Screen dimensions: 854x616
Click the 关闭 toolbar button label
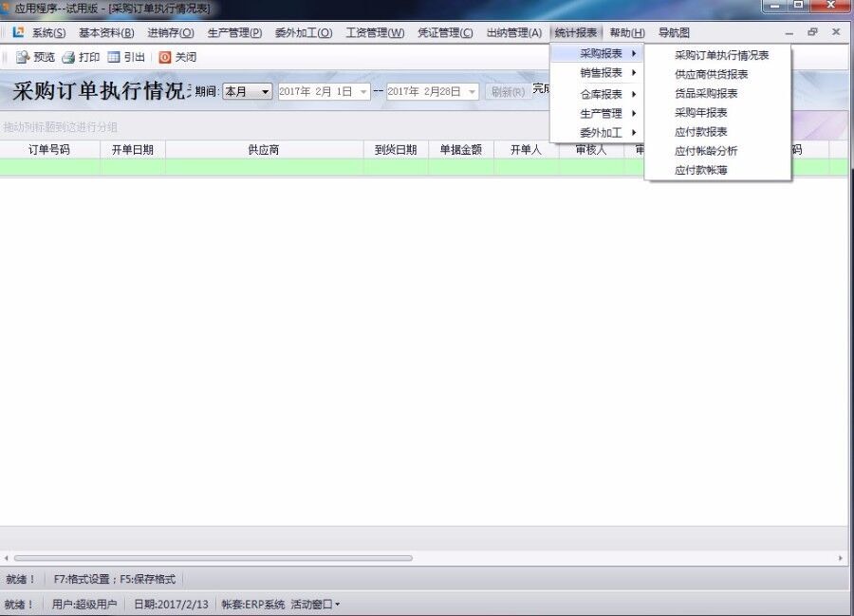click(186, 57)
